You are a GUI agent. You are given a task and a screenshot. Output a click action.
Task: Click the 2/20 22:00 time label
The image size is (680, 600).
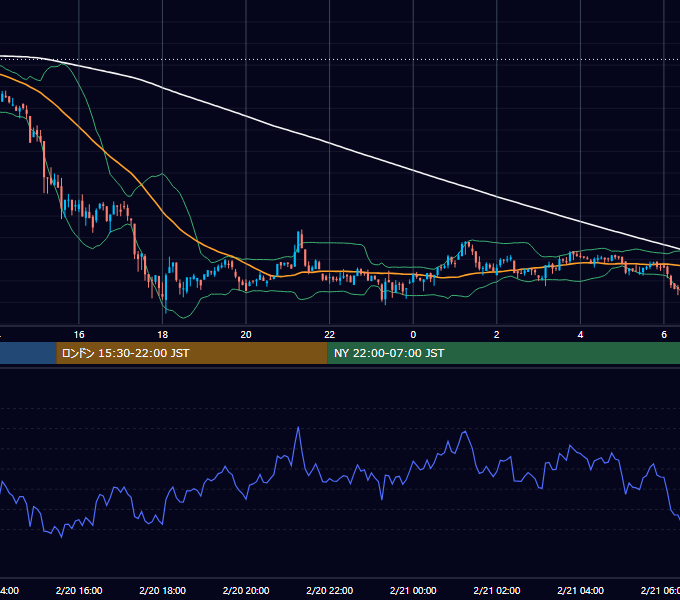pos(330,590)
